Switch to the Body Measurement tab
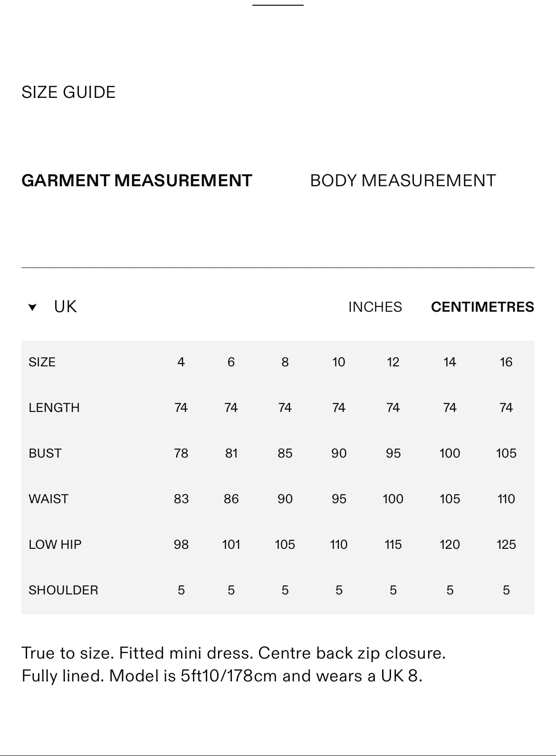This screenshot has width=556, height=756. click(x=403, y=181)
